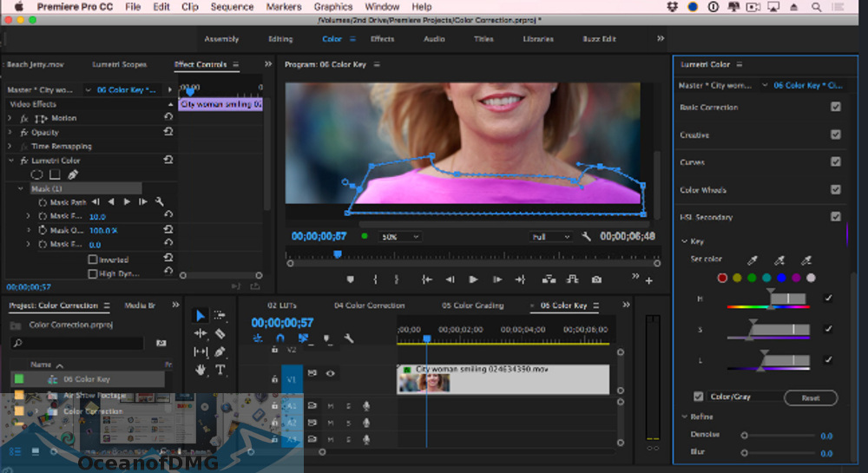Pick set color eyedropper
Viewport: 868px width, 473px height.
coord(753,260)
